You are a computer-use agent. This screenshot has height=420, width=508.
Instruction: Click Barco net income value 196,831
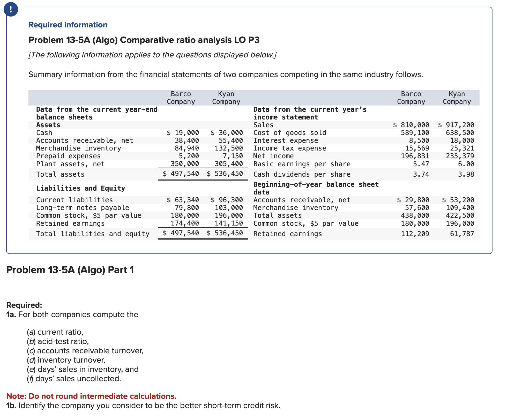[x=415, y=156]
